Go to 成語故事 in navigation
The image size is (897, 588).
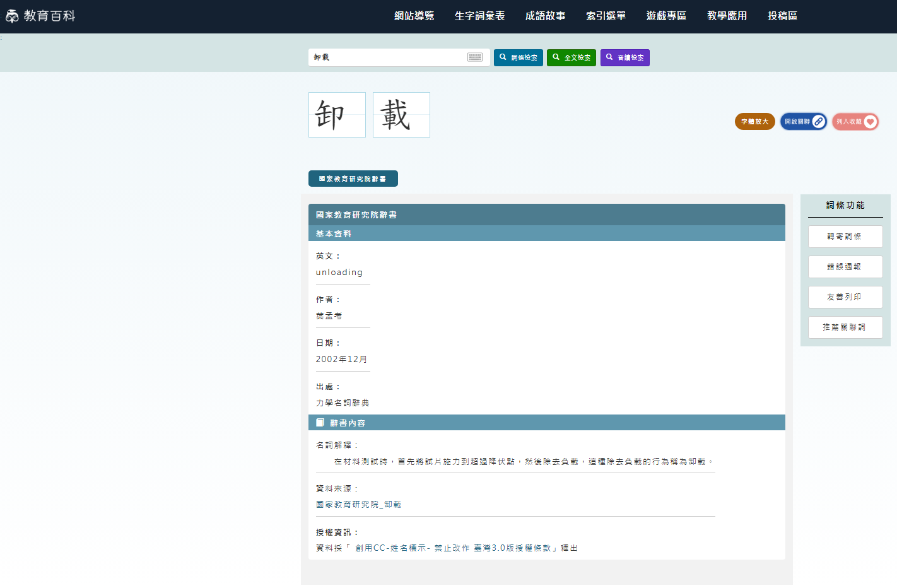pyautogui.click(x=545, y=16)
